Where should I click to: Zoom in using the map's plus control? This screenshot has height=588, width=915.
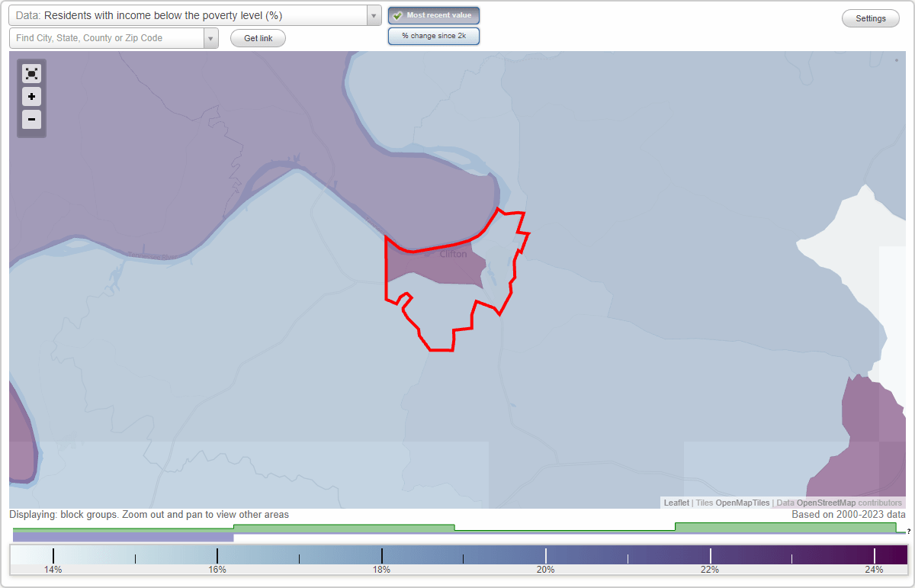(x=31, y=97)
